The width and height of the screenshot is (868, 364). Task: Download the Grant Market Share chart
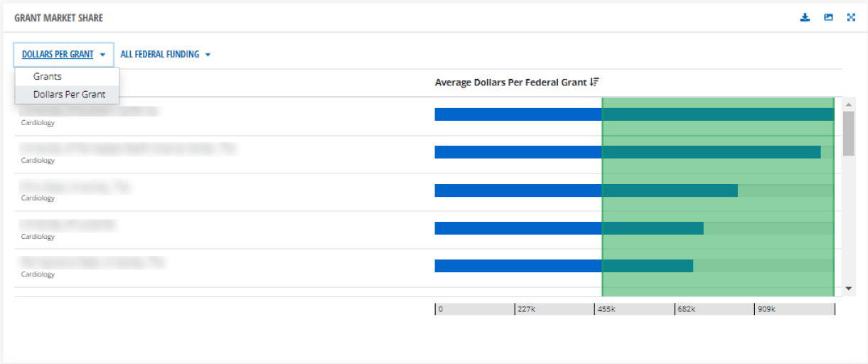point(805,18)
